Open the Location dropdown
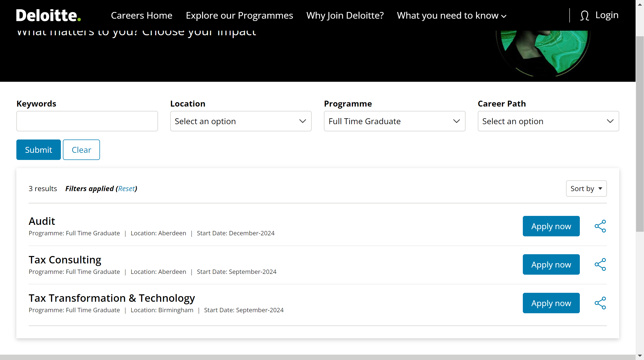Viewport: 644px width, 360px height. 241,121
